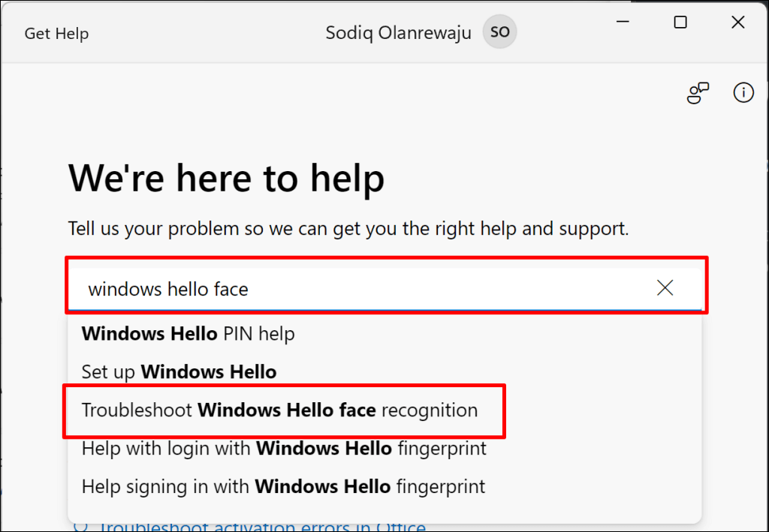Image resolution: width=769 pixels, height=532 pixels.
Task: Click the 'We're here to help' heading
Action: pos(226,178)
